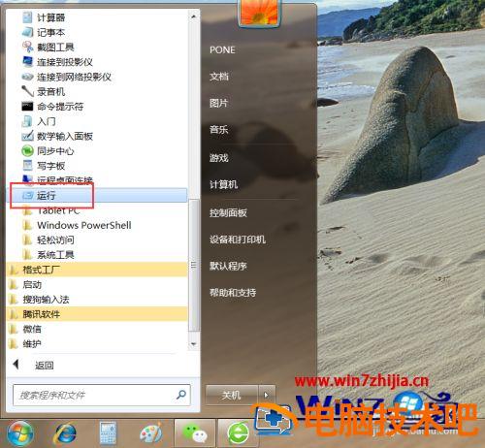Open Internet Explorer from the taskbar
Screen dimensions: 485x448
[66, 433]
